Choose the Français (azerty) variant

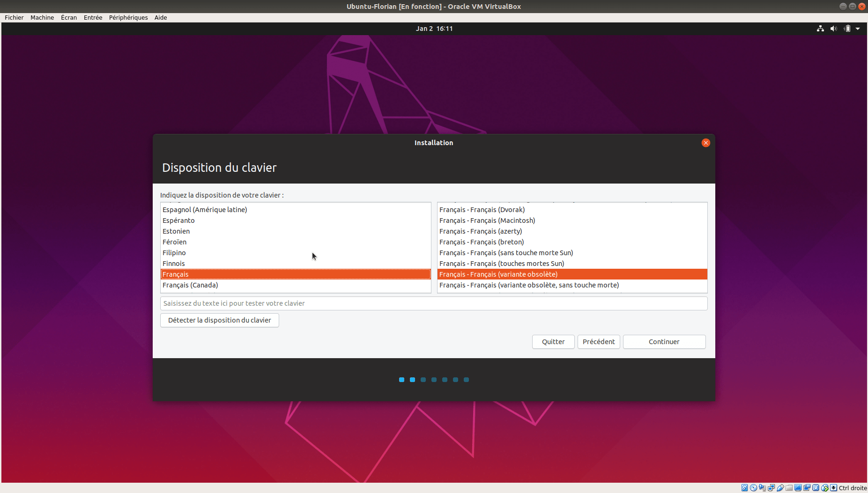pyautogui.click(x=481, y=231)
